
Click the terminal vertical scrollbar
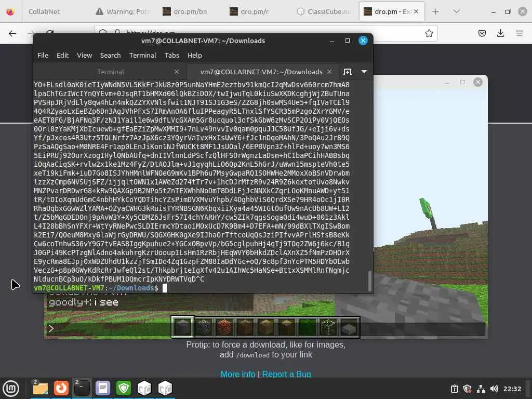pos(369,281)
